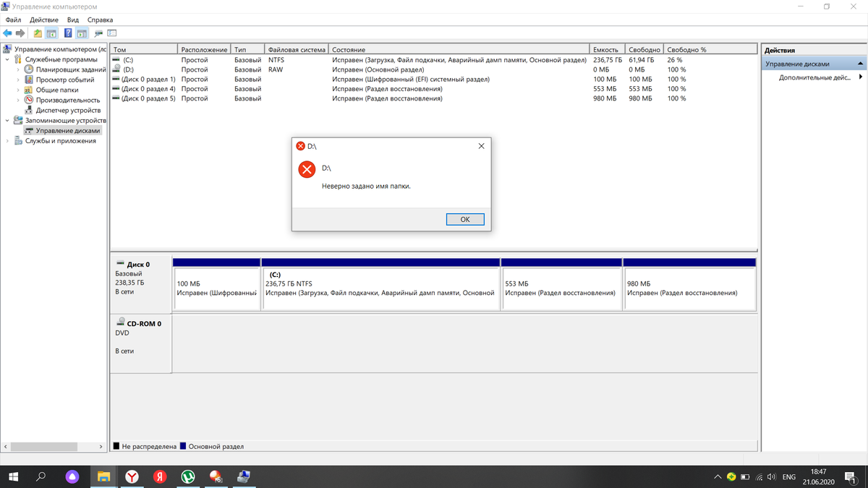This screenshot has height=488, width=868.
Task: Expand Дополнительные действия submenu arrow
Action: tap(860, 77)
